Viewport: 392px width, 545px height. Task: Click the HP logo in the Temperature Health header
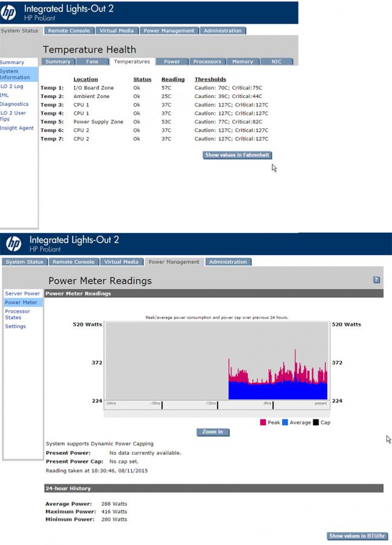[x=8, y=13]
